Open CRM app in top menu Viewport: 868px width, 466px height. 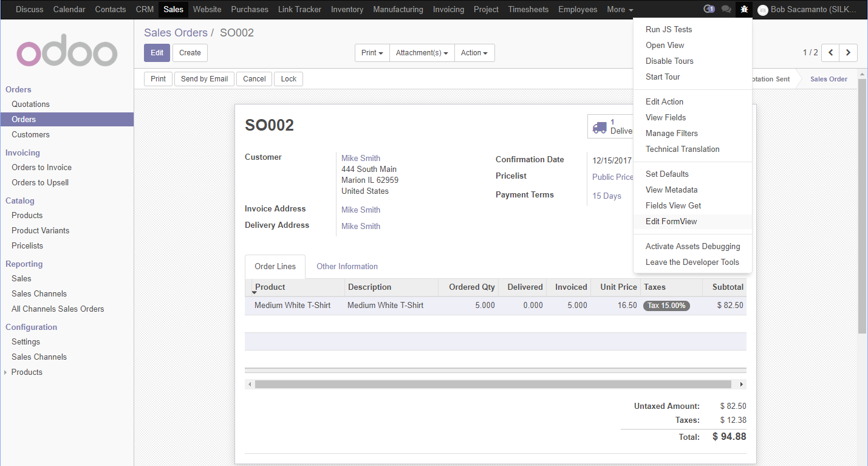pyautogui.click(x=145, y=9)
